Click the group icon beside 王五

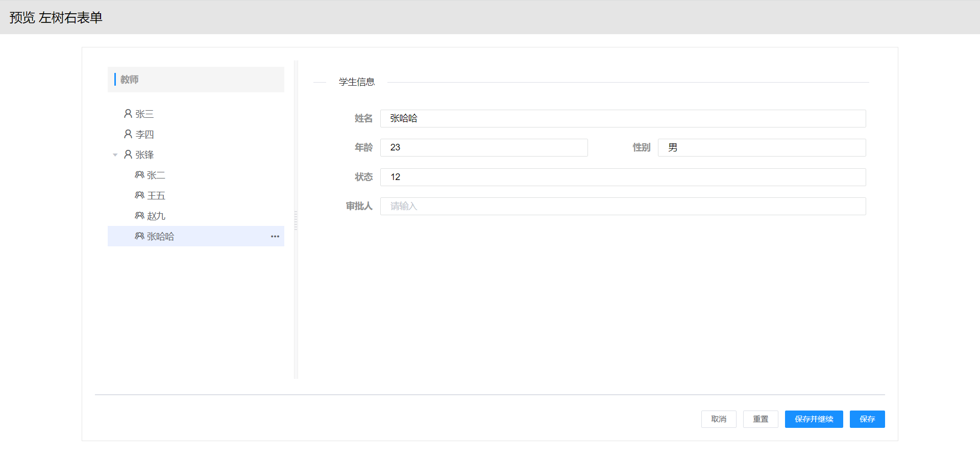tap(139, 195)
